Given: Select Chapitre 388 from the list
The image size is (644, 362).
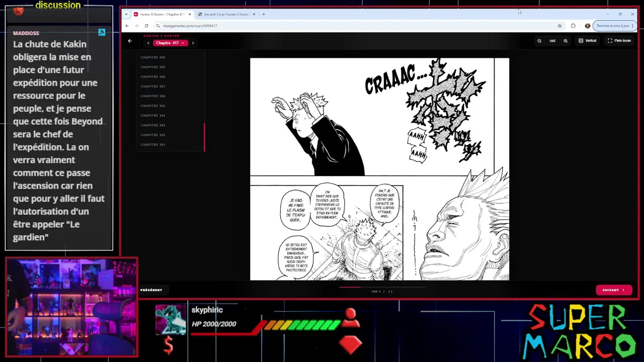Looking at the screenshot, I should click(153, 77).
